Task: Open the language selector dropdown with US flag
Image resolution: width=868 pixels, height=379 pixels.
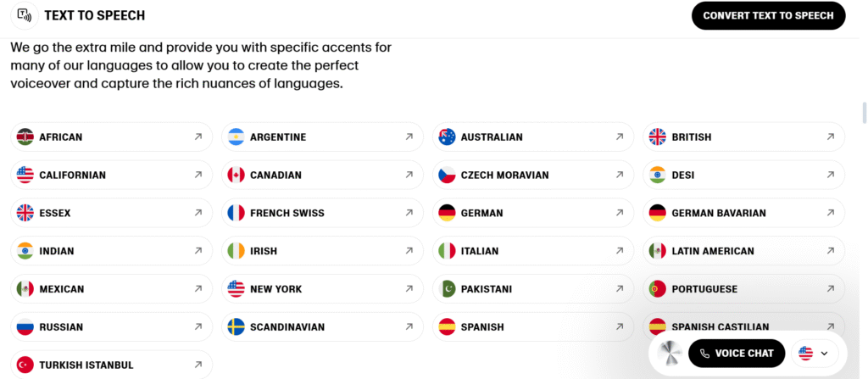Action: [815, 354]
